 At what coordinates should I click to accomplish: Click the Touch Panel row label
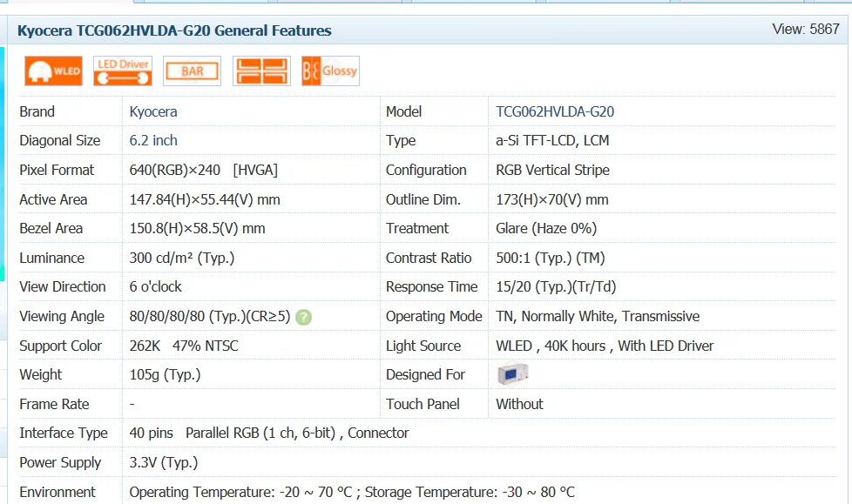tap(423, 404)
